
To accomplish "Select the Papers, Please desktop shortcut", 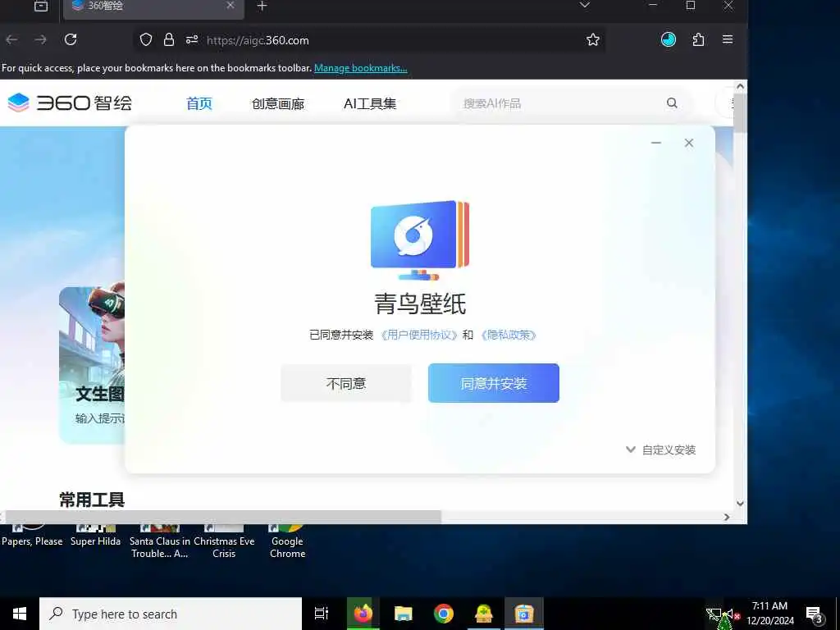I will coord(32,536).
